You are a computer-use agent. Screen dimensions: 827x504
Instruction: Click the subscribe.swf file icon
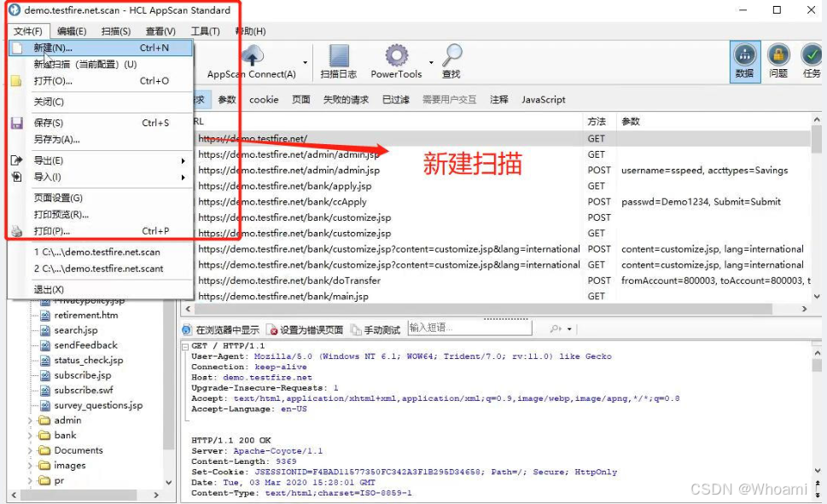[x=45, y=391]
